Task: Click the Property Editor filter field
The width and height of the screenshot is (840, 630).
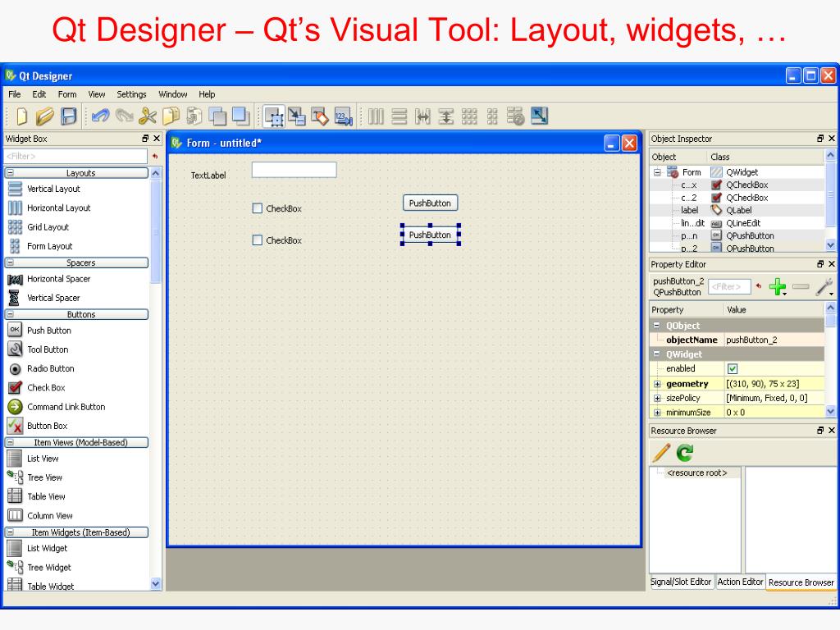Action: [x=729, y=286]
